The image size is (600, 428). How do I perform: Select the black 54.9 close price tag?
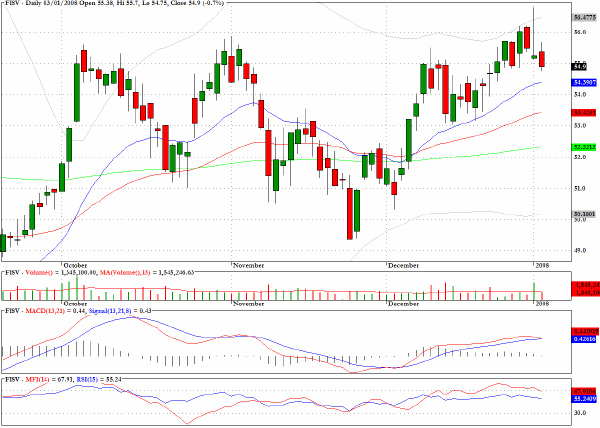click(x=580, y=67)
